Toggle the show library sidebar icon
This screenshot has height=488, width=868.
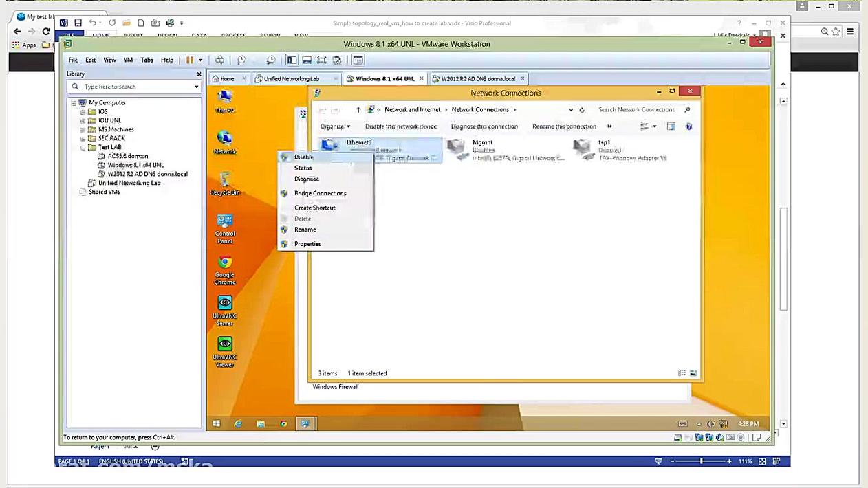pos(292,60)
